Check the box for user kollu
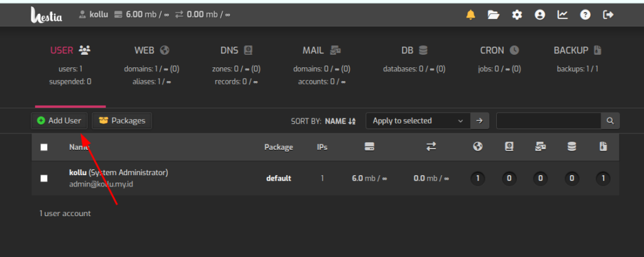This screenshot has width=644, height=257. coord(44,178)
